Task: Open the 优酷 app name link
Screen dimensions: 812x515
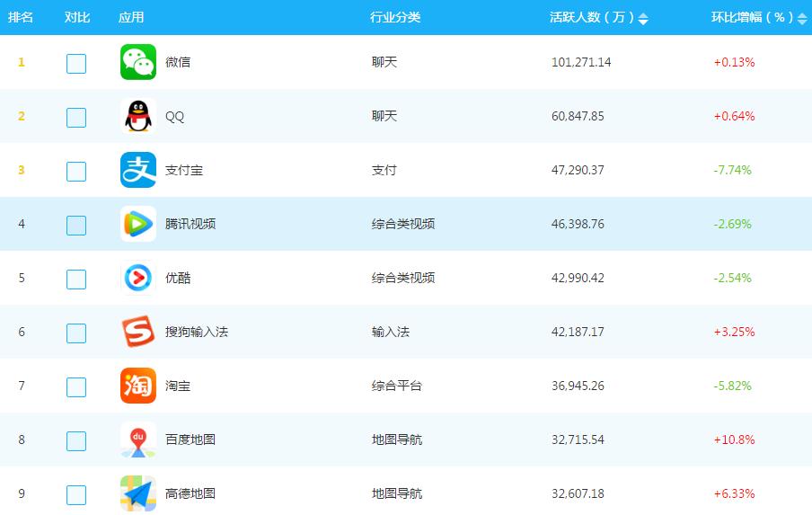Action: 178,278
